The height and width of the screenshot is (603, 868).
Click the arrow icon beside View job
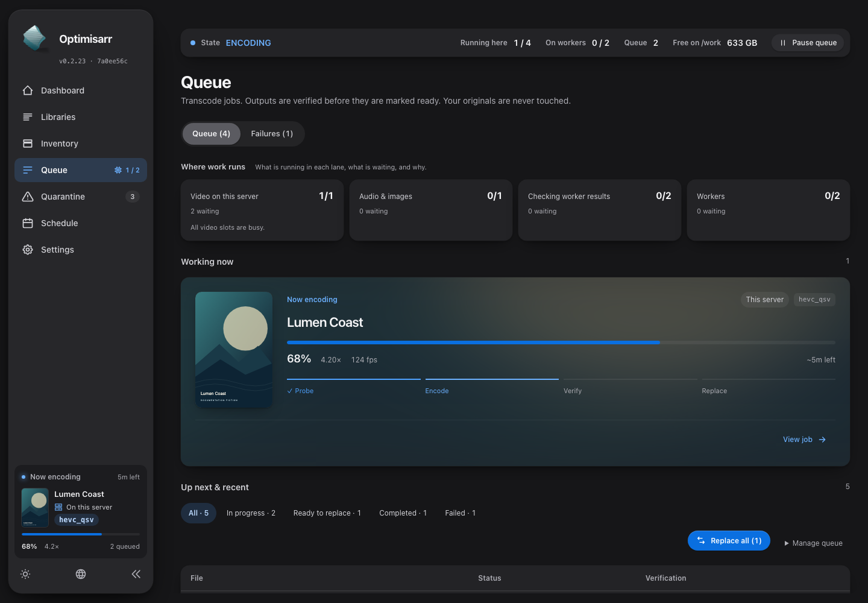(x=822, y=440)
